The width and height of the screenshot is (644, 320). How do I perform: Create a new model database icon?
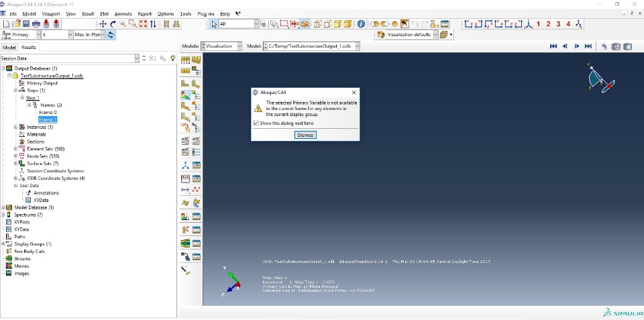[6, 24]
